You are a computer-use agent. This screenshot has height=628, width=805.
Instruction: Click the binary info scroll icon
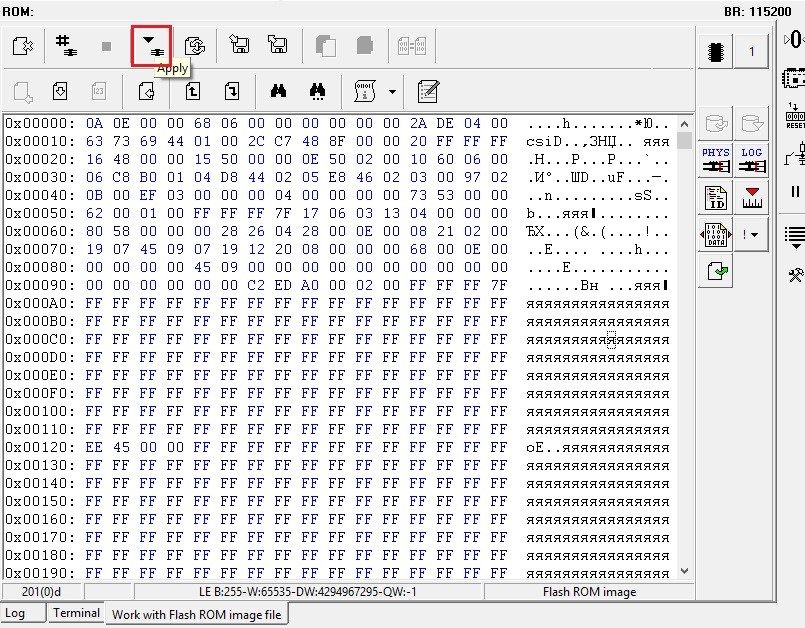pos(365,91)
